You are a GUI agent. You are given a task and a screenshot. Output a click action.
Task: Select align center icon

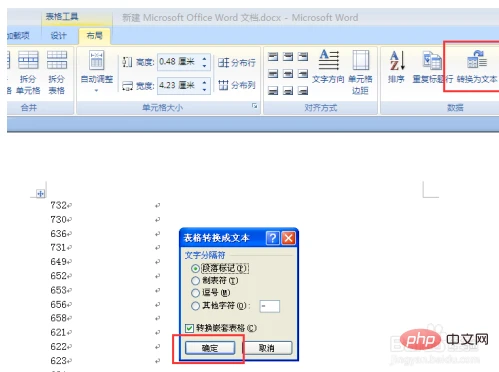(x=288, y=74)
